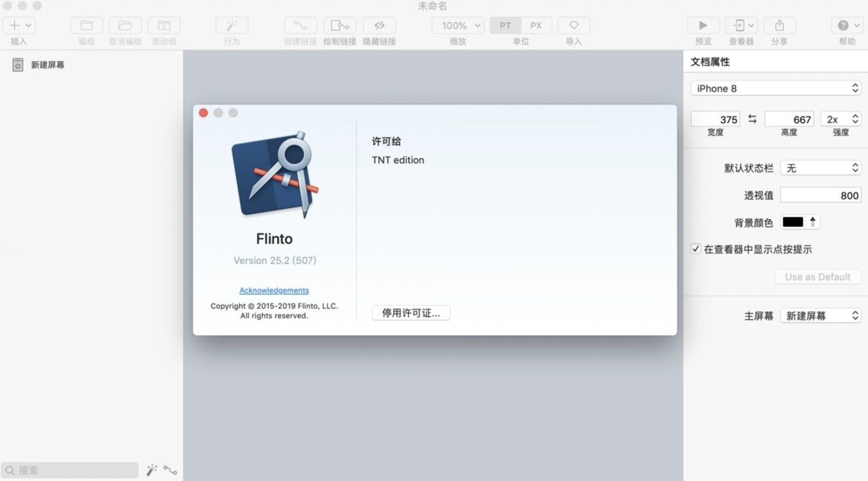Open the 2x density dropdown
The height and width of the screenshot is (481, 868).
click(841, 119)
